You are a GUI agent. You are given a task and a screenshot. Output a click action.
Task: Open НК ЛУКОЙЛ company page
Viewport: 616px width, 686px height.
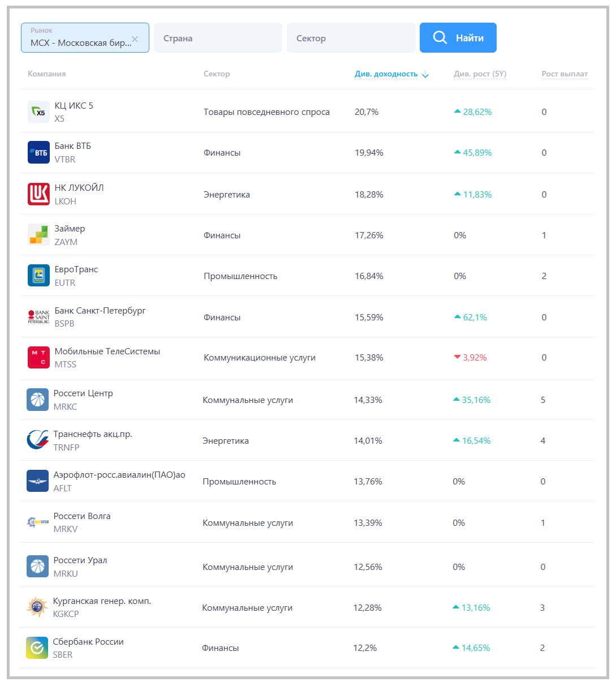tap(79, 188)
